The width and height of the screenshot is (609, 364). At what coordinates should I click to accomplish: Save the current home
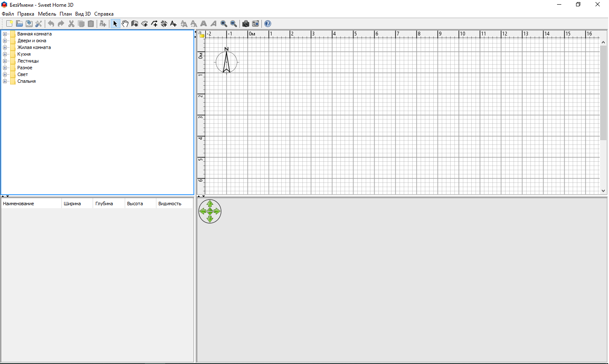pos(29,24)
